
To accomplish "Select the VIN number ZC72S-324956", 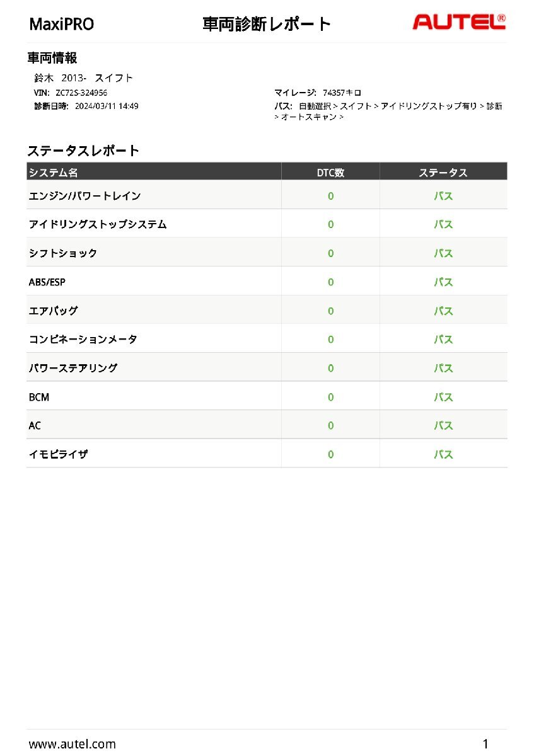I will (x=81, y=93).
